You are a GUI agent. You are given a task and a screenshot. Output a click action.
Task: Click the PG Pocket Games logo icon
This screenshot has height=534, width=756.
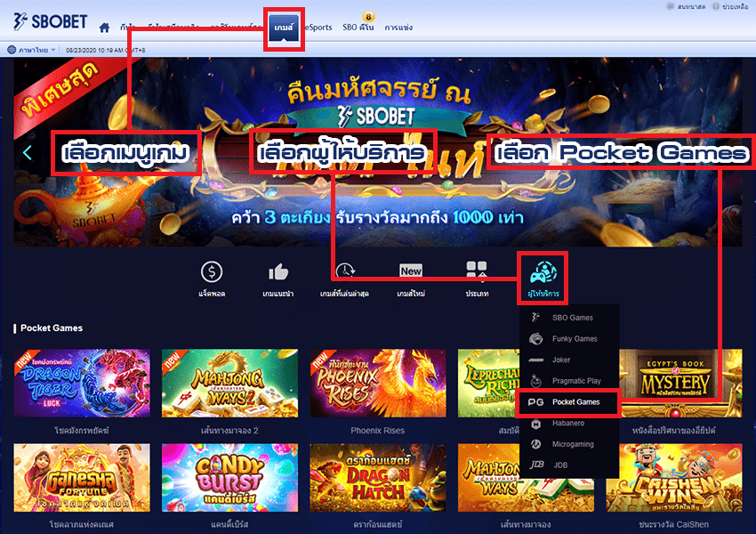tap(535, 401)
